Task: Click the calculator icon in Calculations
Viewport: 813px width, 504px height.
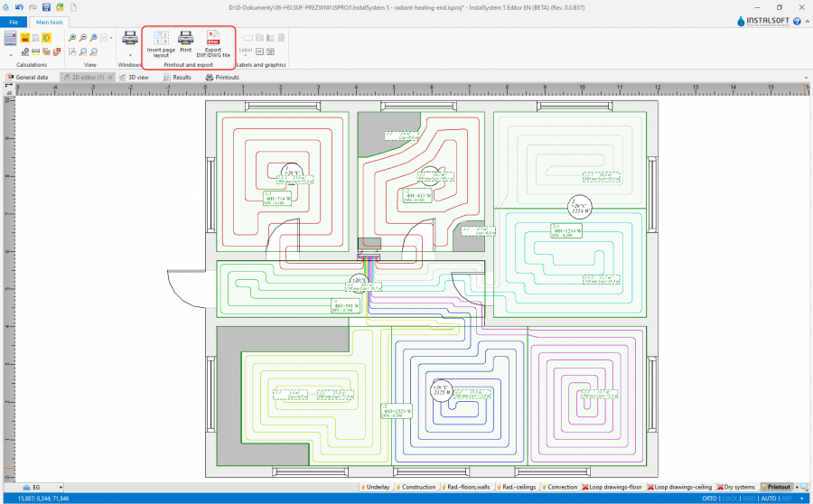Action: pyautogui.click(x=10, y=38)
